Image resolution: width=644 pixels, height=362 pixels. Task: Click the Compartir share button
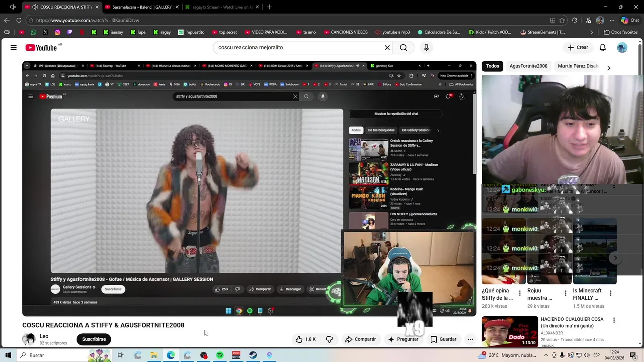(360, 339)
